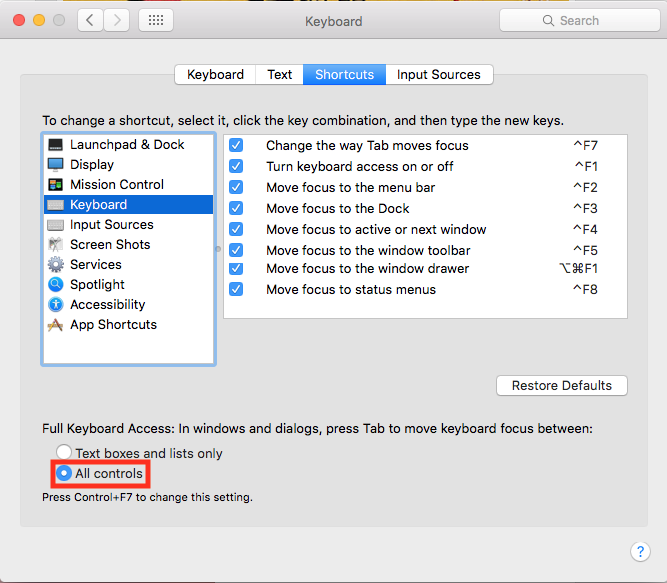Click the Display monitor icon
This screenshot has width=667, height=583.
point(55,165)
